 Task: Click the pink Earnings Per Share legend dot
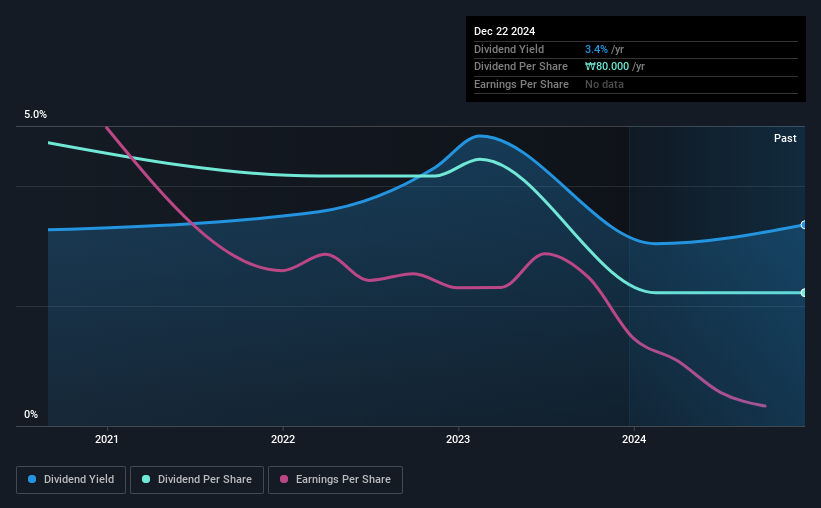[x=284, y=479]
